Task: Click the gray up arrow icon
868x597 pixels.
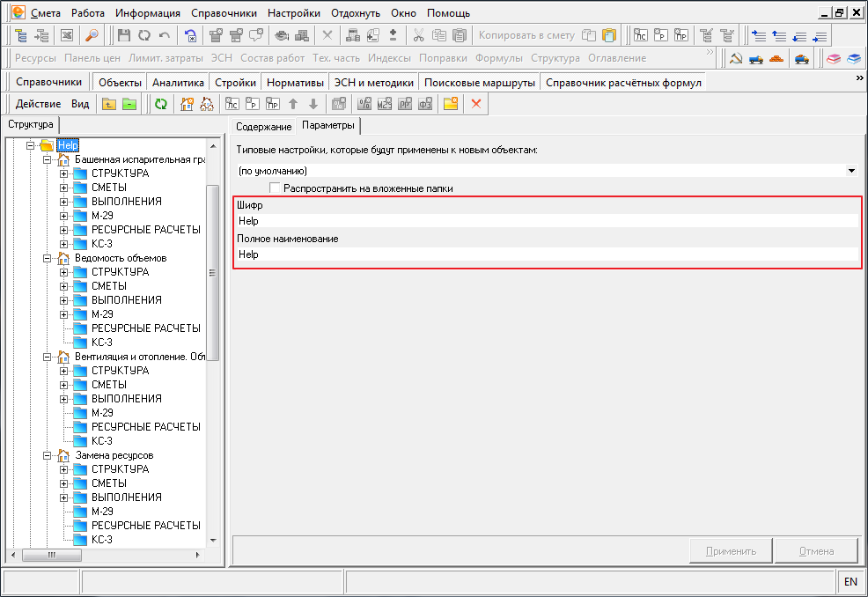Action: click(x=293, y=104)
